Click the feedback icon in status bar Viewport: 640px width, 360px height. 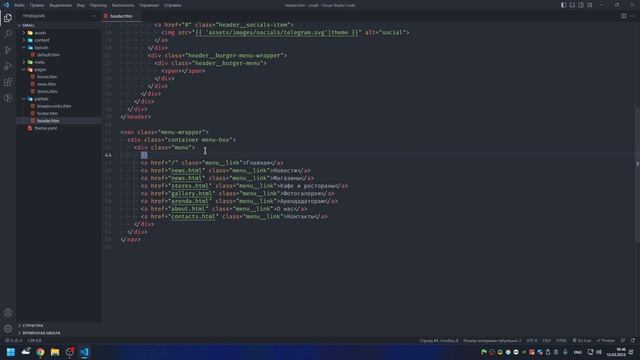point(623,340)
